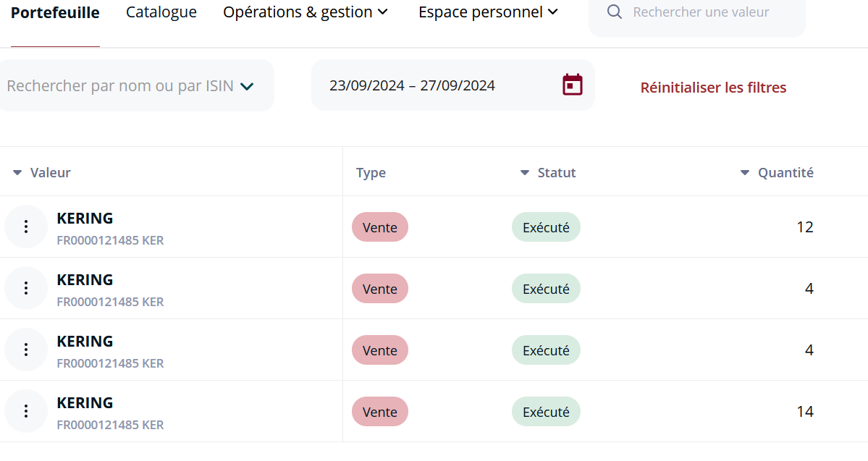Open options menu for KERING quantity 14
The height and width of the screenshot is (461, 868).
tap(26, 411)
